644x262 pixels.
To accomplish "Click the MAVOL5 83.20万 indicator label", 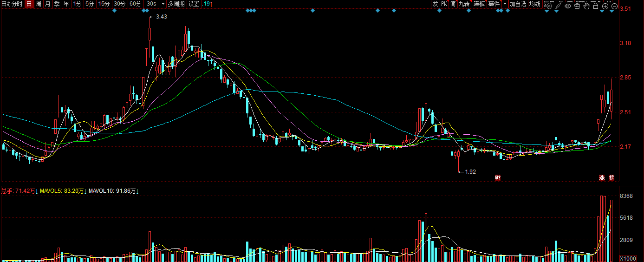I will [64, 191].
